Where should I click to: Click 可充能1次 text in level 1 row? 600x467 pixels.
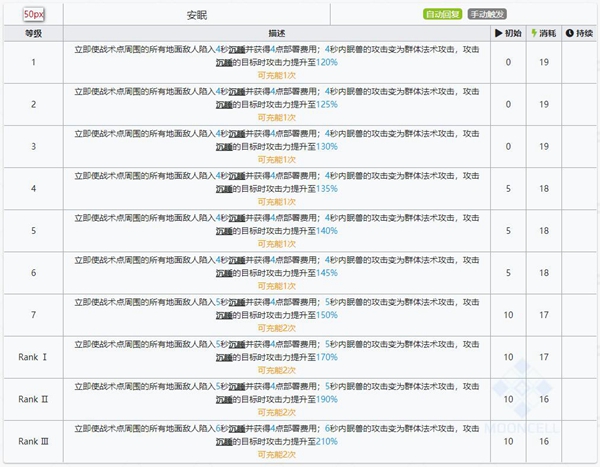tap(276, 75)
